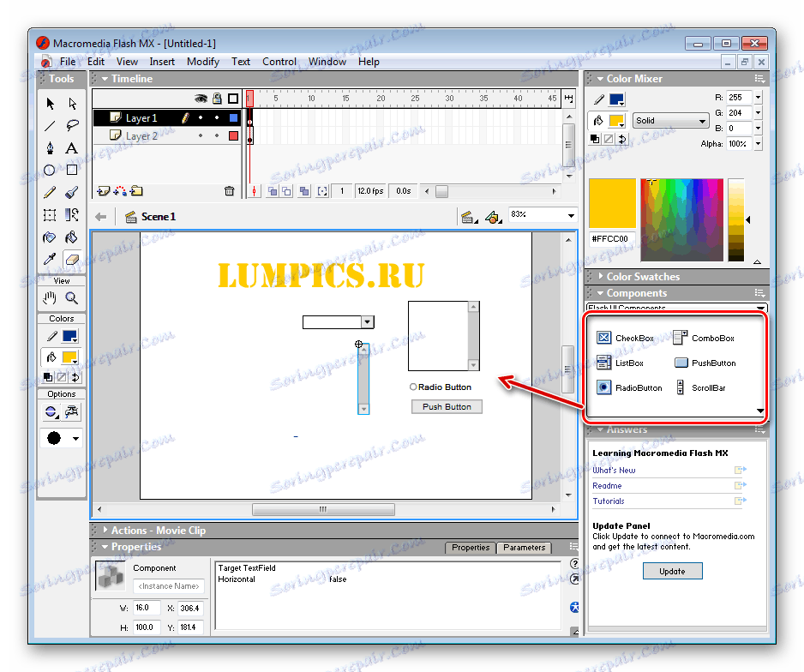Toggle outline color of Layer 2
Image resolution: width=804 pixels, height=672 pixels.
[x=233, y=135]
